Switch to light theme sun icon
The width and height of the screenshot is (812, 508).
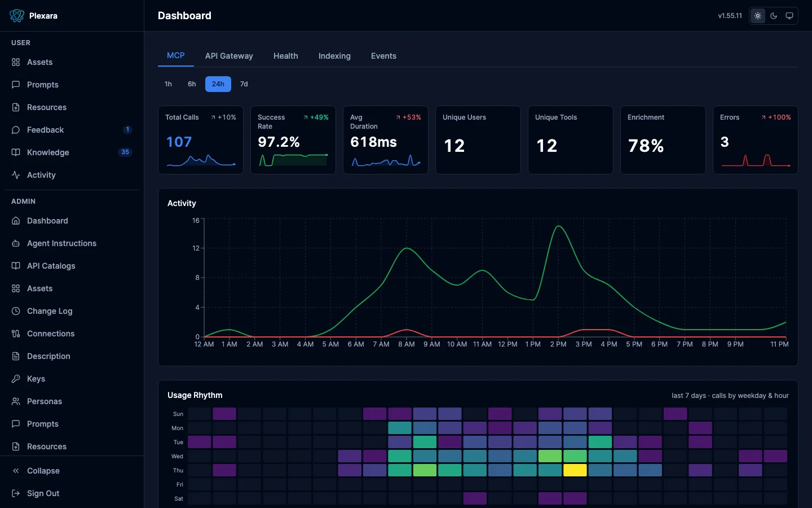pos(758,16)
